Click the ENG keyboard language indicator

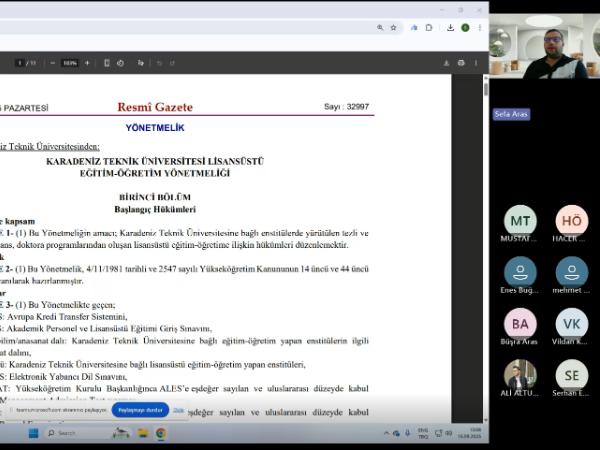tap(423, 433)
